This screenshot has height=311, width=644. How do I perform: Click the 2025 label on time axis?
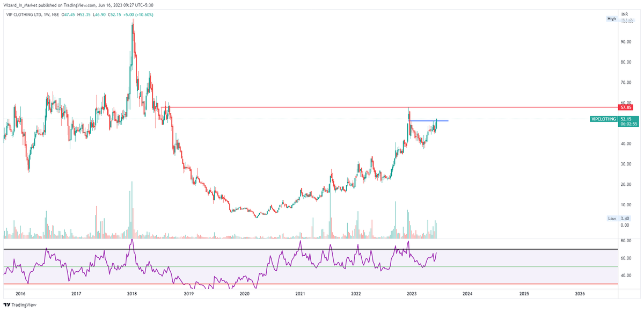pyautogui.click(x=524, y=294)
